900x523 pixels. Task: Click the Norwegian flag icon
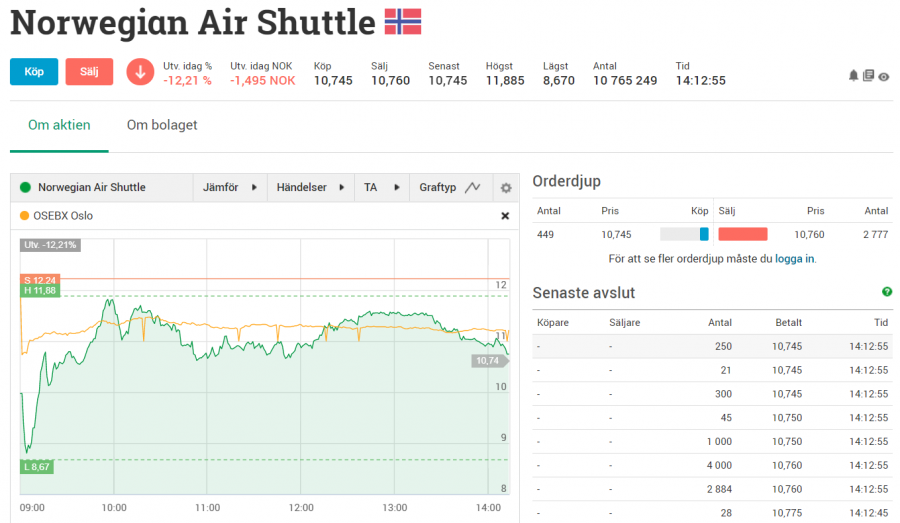pos(403,22)
